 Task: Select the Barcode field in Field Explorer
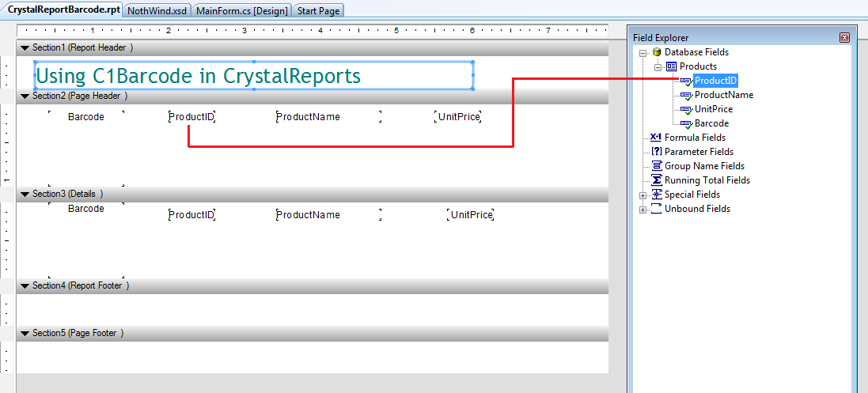[x=711, y=123]
